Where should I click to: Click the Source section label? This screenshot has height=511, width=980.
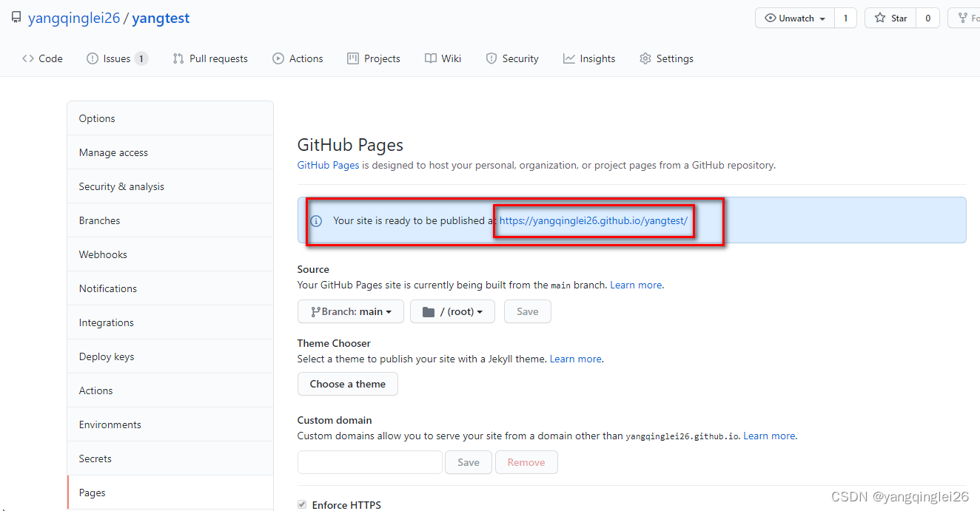point(313,269)
